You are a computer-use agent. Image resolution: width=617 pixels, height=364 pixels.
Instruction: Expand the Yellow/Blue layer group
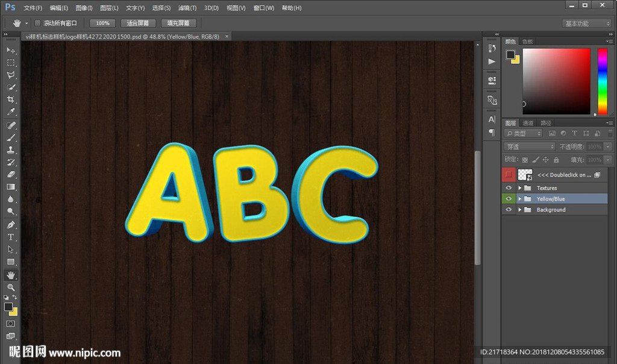click(519, 199)
